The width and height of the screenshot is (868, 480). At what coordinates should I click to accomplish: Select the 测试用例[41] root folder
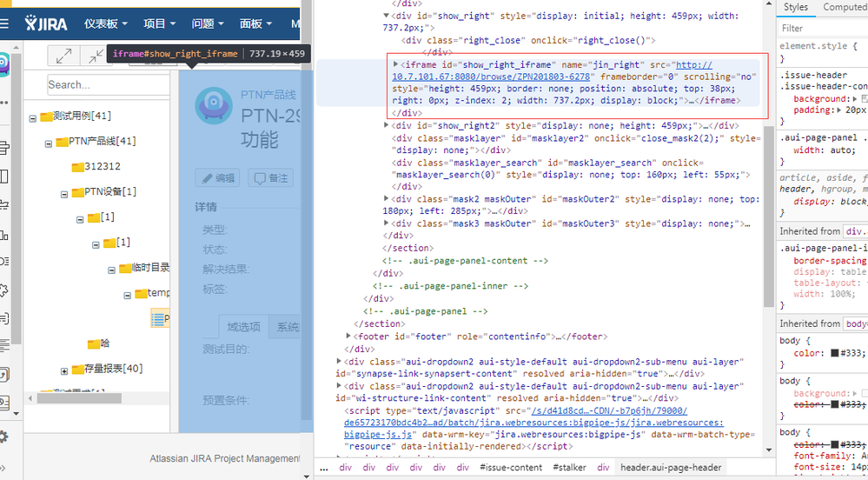pos(82,116)
